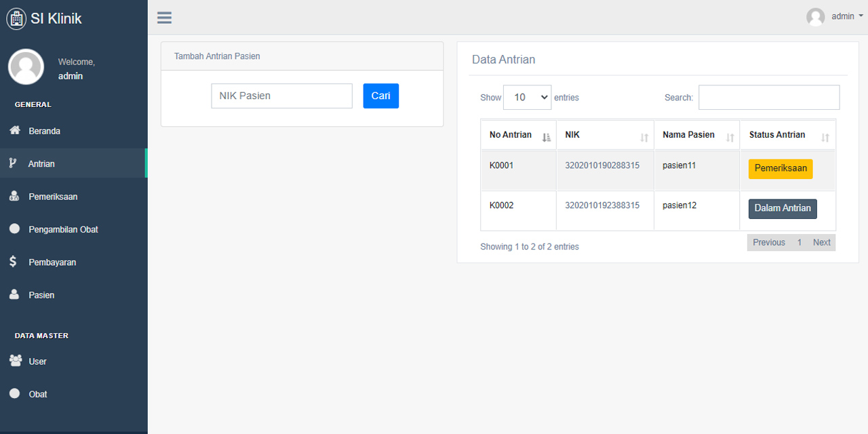Click the Pasien person icon

[14, 294]
